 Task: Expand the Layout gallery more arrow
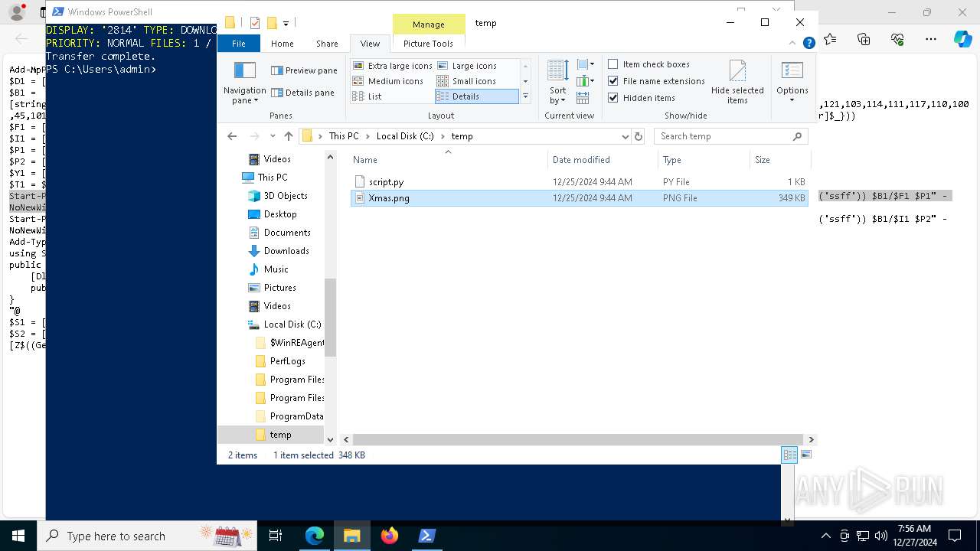coord(525,97)
